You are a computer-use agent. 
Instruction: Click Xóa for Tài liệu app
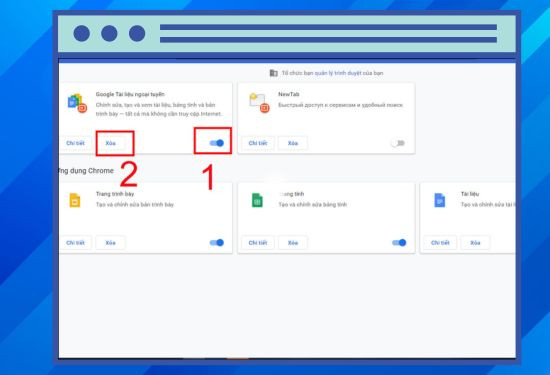(475, 243)
